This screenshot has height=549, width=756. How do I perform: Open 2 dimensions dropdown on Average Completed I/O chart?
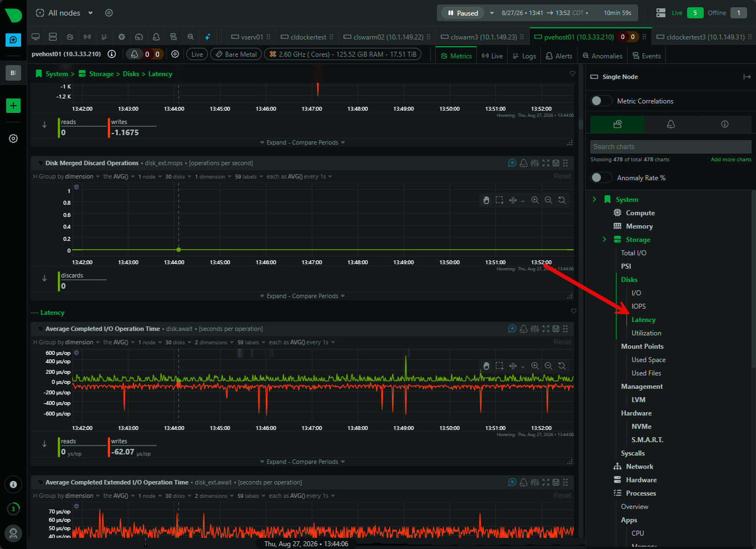(214, 342)
